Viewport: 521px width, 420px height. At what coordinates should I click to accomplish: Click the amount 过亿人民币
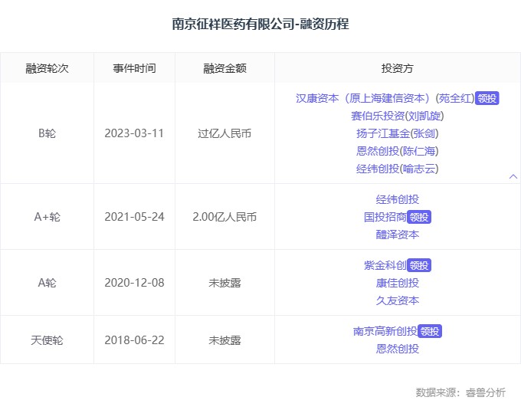[224, 133]
